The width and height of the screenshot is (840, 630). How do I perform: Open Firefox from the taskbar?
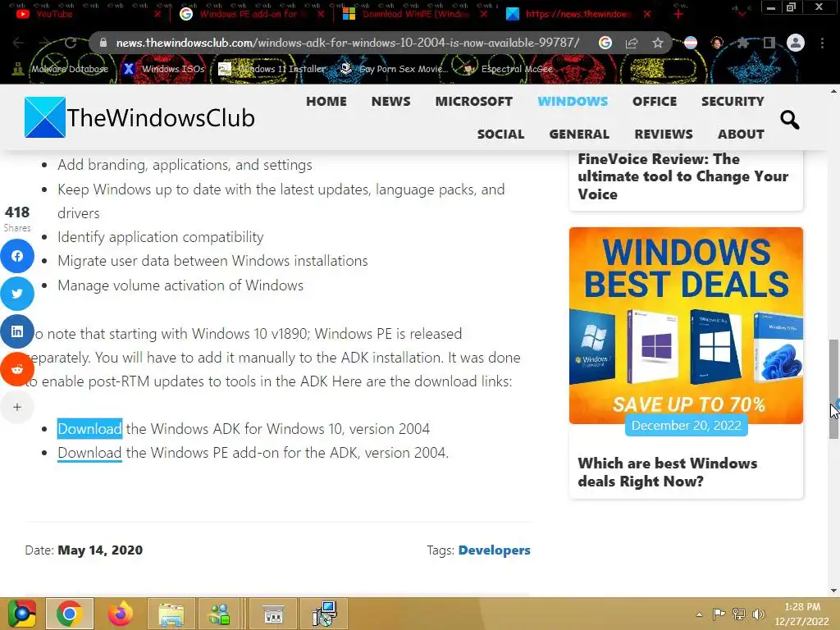(x=120, y=614)
